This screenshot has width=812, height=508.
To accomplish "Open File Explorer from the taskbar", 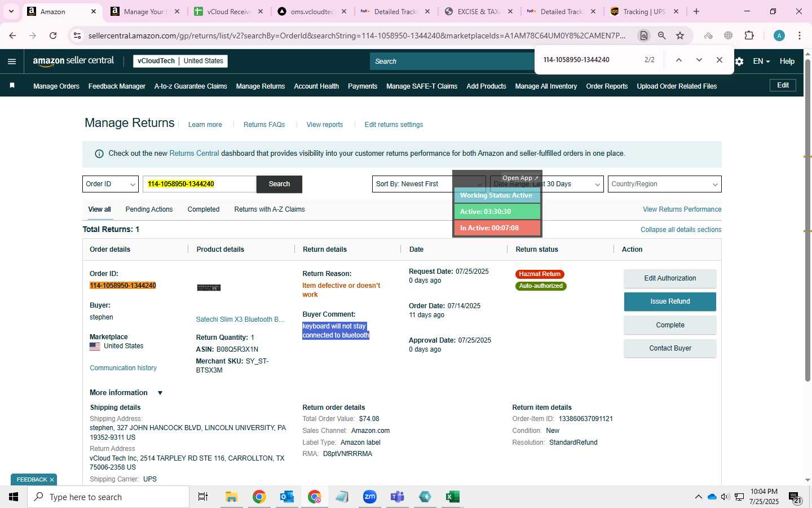I will pyautogui.click(x=231, y=497).
